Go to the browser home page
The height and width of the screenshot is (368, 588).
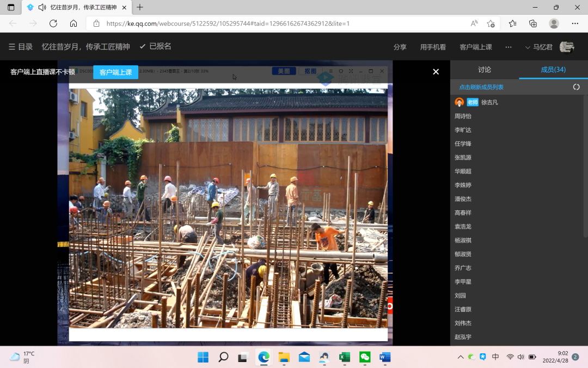point(73,23)
